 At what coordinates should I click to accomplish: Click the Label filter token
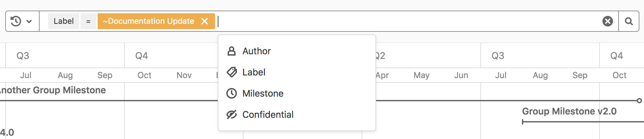(x=64, y=21)
